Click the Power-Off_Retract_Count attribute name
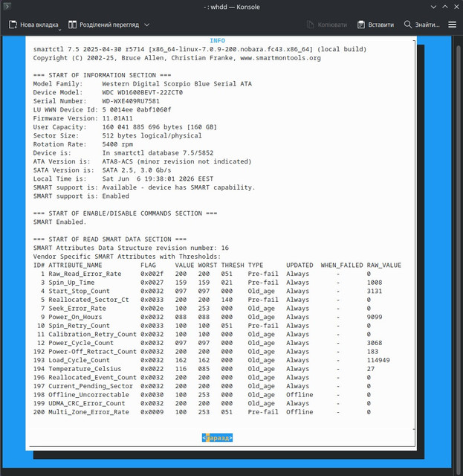 [93, 352]
